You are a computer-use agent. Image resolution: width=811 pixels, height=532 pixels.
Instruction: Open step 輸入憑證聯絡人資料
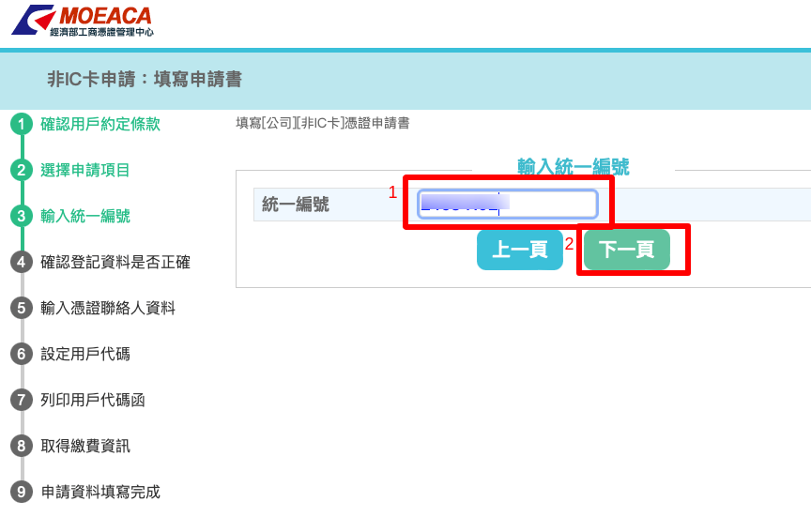tap(108, 308)
